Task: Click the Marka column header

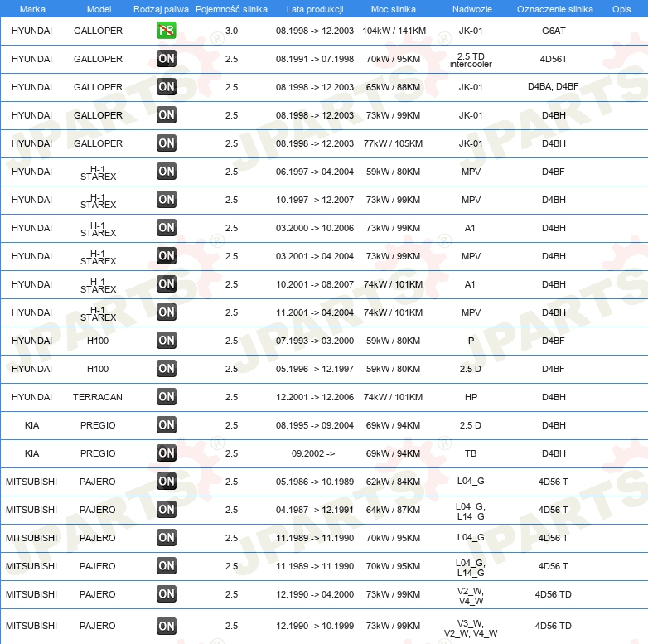Action: pos(32,9)
